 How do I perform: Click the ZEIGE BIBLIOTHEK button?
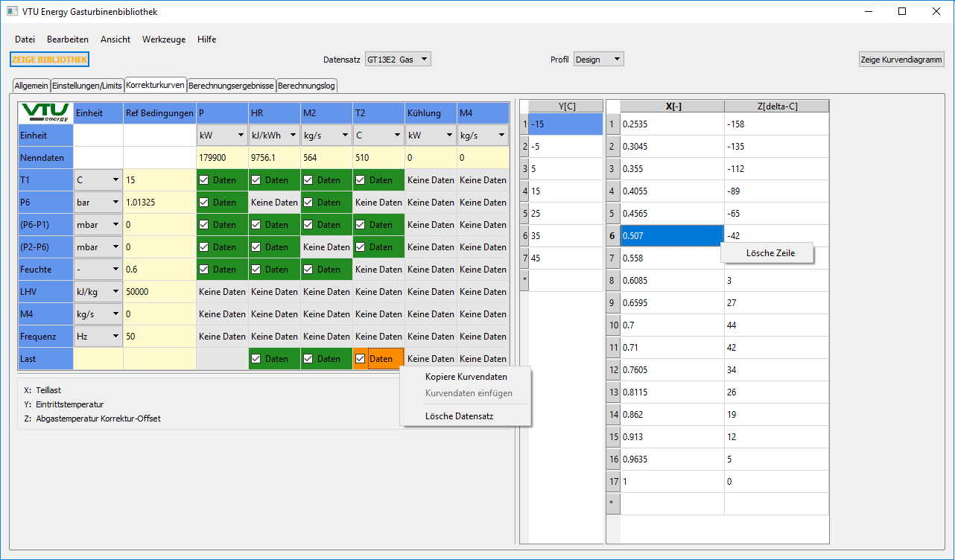(50, 60)
